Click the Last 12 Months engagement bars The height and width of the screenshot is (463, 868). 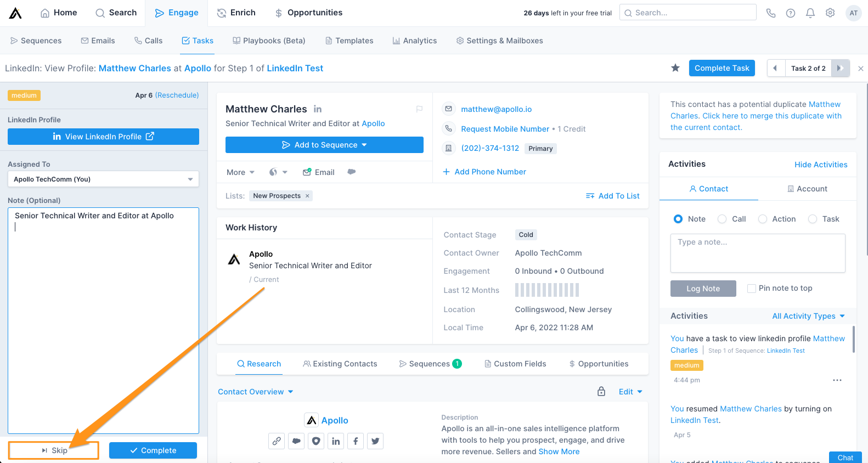click(547, 290)
